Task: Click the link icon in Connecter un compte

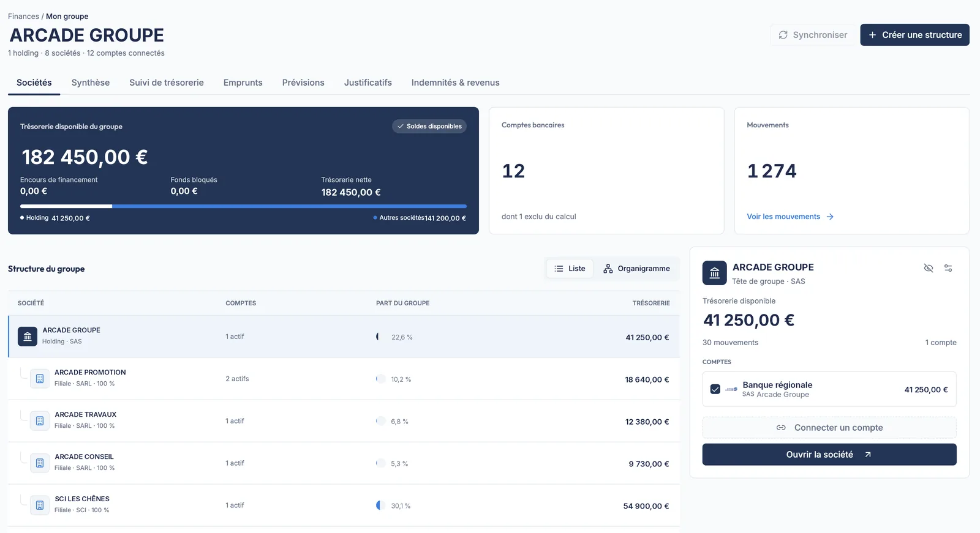Action: click(x=781, y=428)
